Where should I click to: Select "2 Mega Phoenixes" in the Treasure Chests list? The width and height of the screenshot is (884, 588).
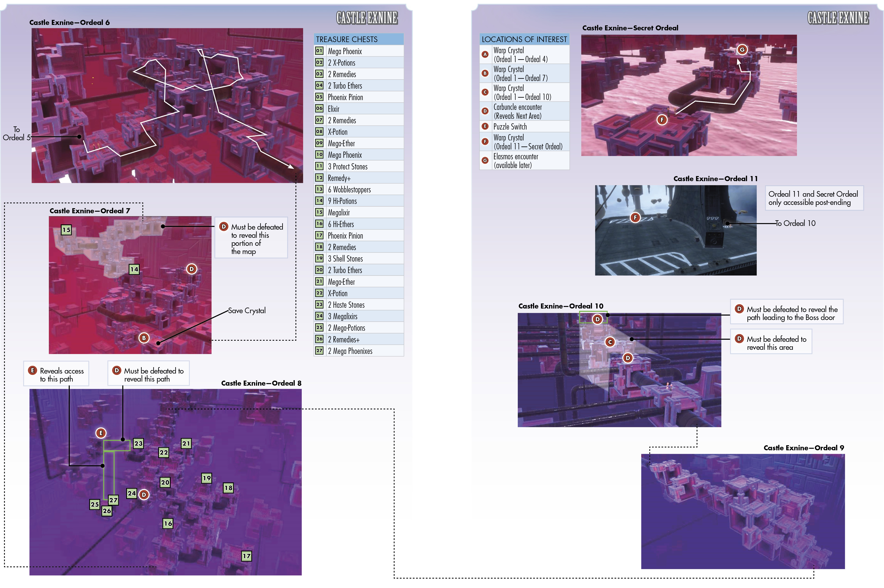click(x=359, y=351)
